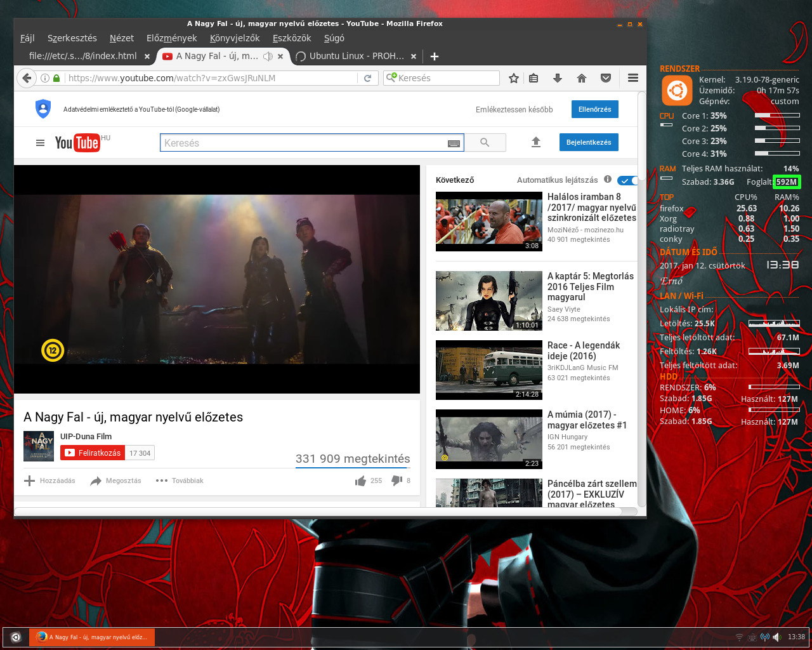The width and height of the screenshot is (812, 650).
Task: Click the Wi-Fi icon in system tray
Action: pyautogui.click(x=739, y=637)
